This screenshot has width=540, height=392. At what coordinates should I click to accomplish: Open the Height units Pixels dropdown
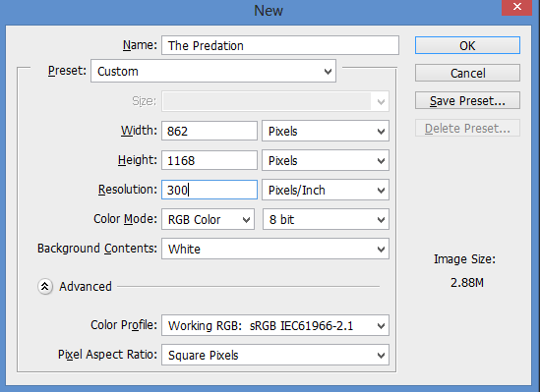coord(326,160)
